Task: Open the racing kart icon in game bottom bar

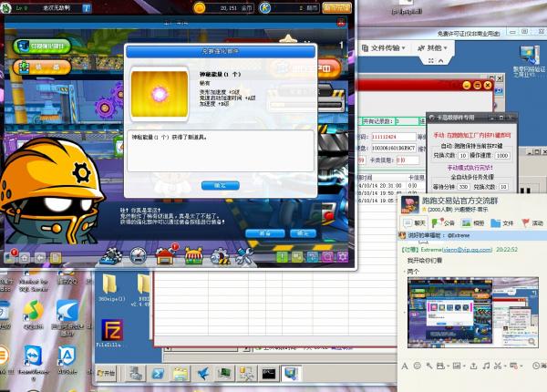Action: point(111,256)
